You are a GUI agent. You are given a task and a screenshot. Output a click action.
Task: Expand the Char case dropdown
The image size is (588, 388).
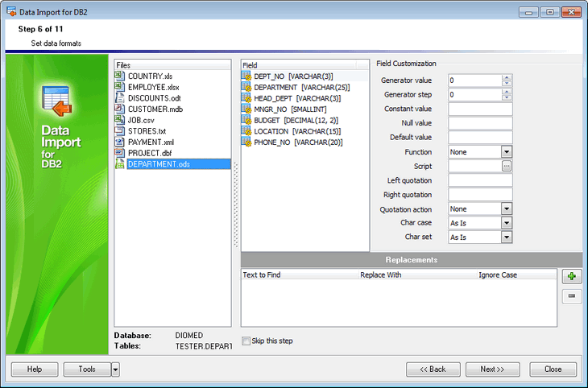(x=507, y=223)
